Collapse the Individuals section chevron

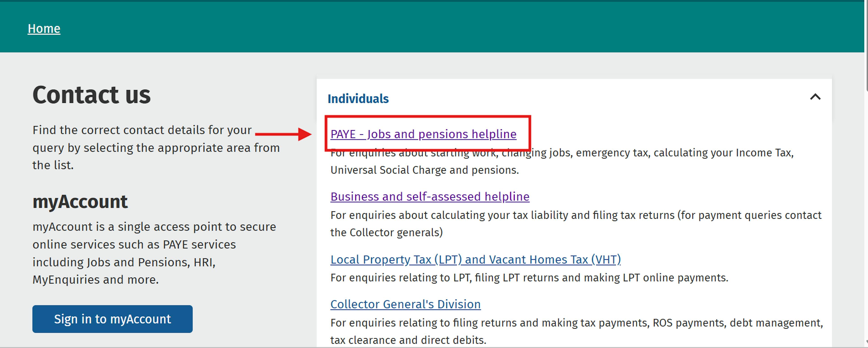point(815,98)
